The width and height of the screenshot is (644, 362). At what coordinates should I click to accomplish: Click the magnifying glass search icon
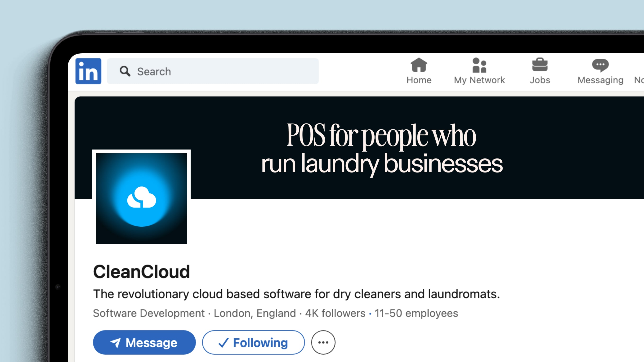125,71
